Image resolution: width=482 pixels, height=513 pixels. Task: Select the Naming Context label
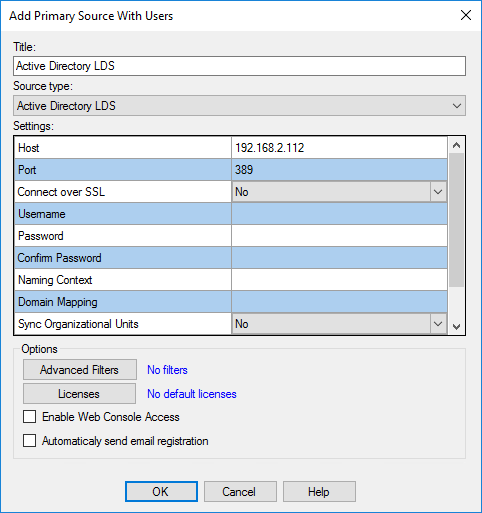pos(55,280)
